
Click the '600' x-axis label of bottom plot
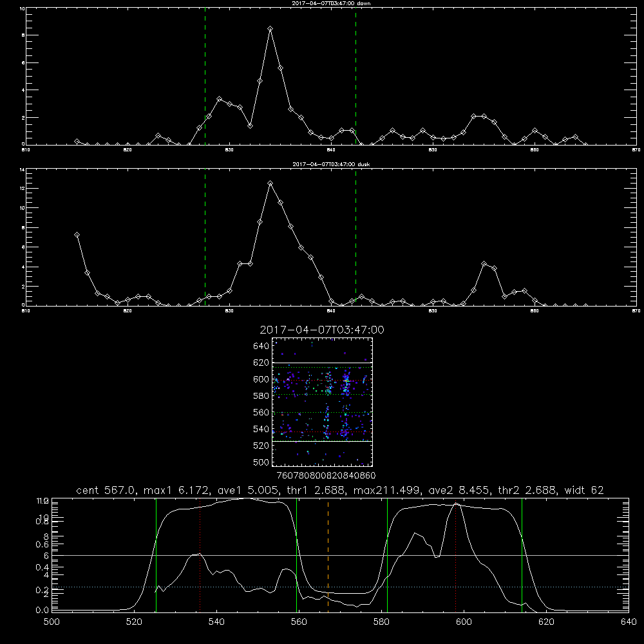(464, 622)
